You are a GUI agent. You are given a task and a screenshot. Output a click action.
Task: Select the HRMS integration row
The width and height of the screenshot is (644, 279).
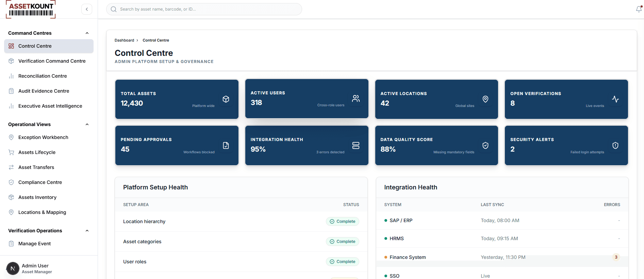point(502,238)
